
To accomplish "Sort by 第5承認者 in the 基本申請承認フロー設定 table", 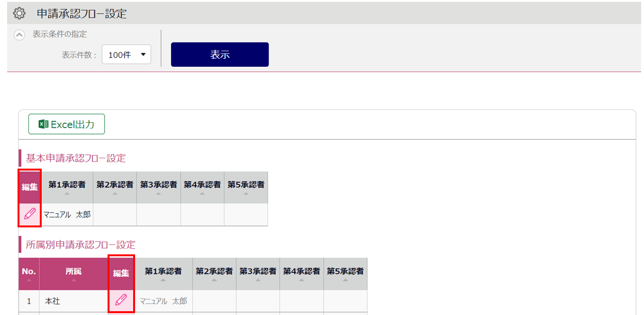I will pos(246,188).
